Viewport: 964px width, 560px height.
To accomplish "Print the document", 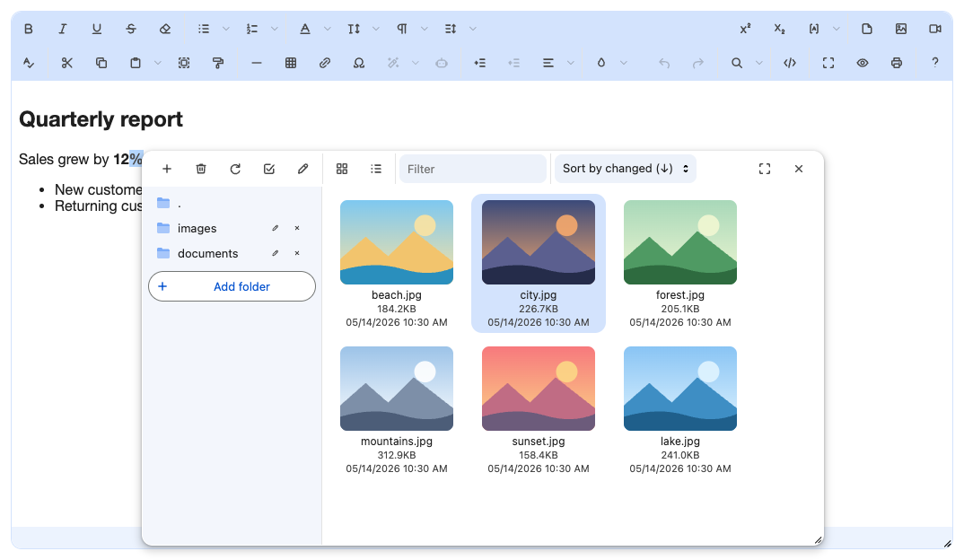I will (897, 63).
